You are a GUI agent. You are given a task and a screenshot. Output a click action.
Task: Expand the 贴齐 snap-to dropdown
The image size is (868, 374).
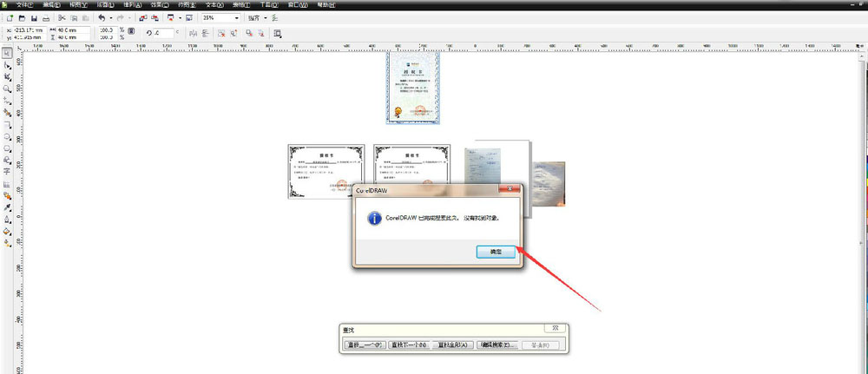[265, 17]
